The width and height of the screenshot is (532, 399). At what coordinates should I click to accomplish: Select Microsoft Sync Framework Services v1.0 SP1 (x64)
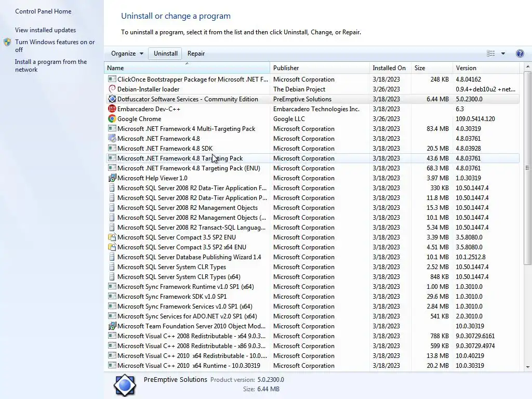[312, 306]
